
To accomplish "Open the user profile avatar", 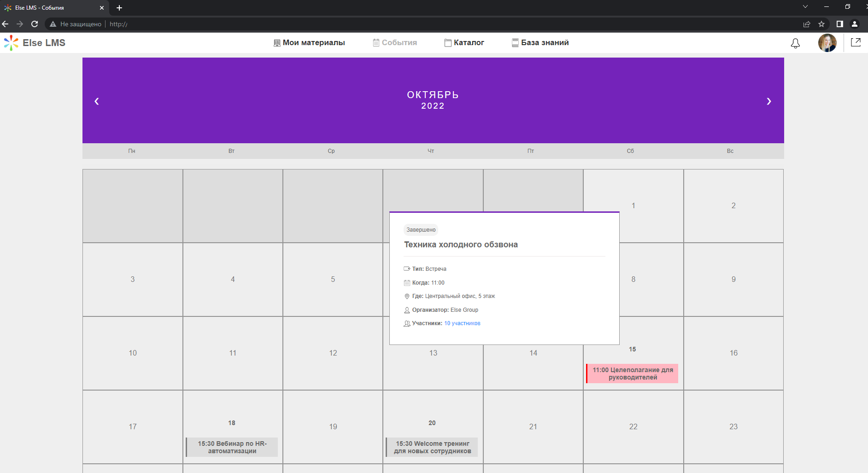I will [x=827, y=43].
